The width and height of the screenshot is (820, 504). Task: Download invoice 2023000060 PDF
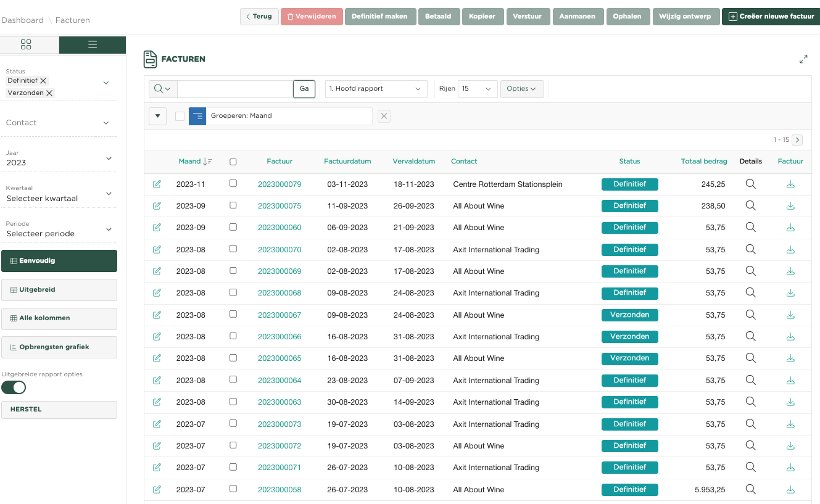(x=790, y=228)
